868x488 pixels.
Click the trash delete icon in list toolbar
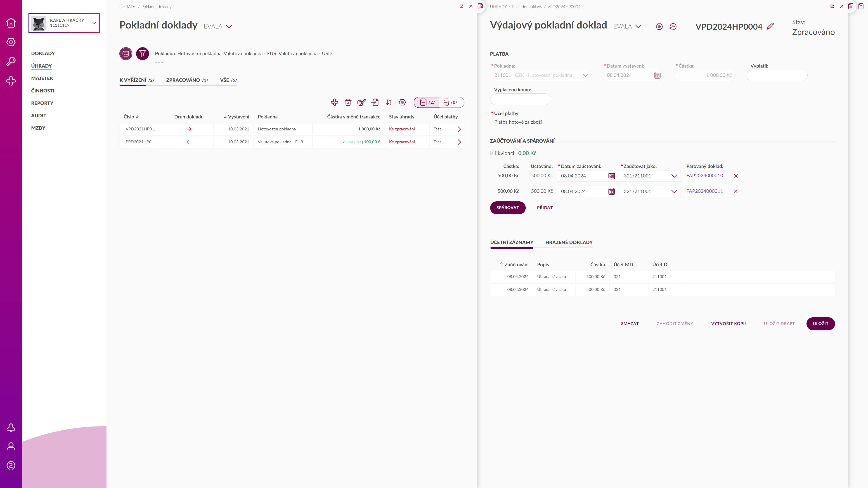pos(348,102)
